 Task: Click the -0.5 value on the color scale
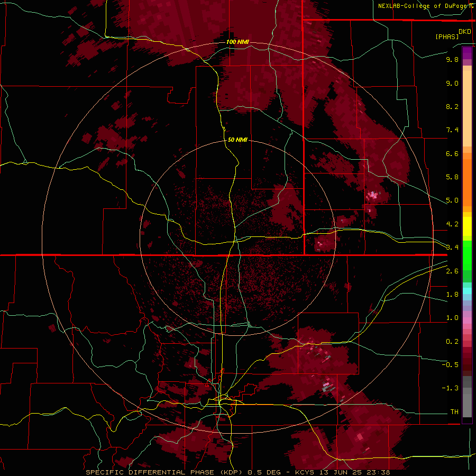click(x=450, y=365)
